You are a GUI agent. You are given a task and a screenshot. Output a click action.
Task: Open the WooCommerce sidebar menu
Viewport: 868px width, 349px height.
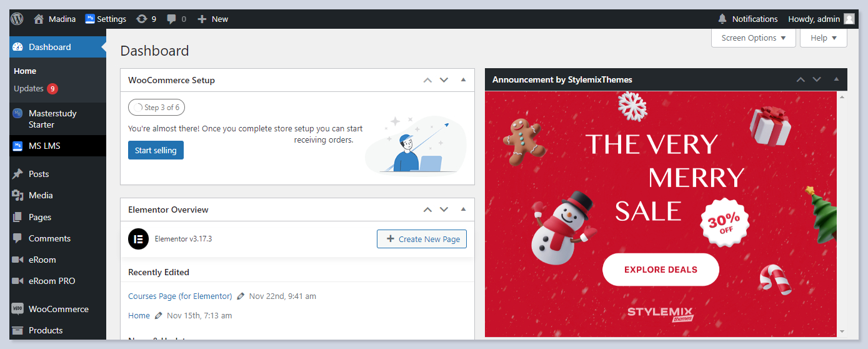pyautogui.click(x=58, y=309)
